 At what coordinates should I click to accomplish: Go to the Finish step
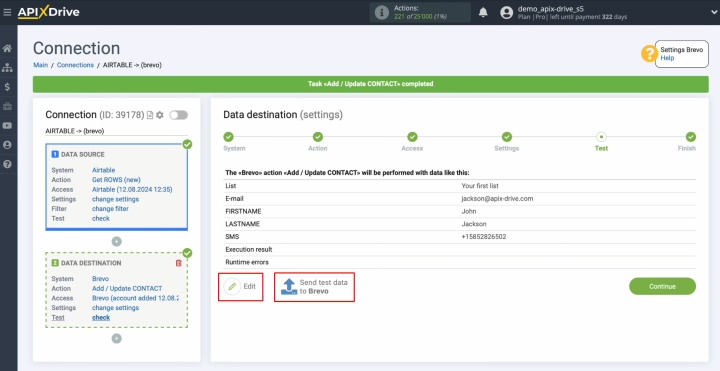(691, 137)
